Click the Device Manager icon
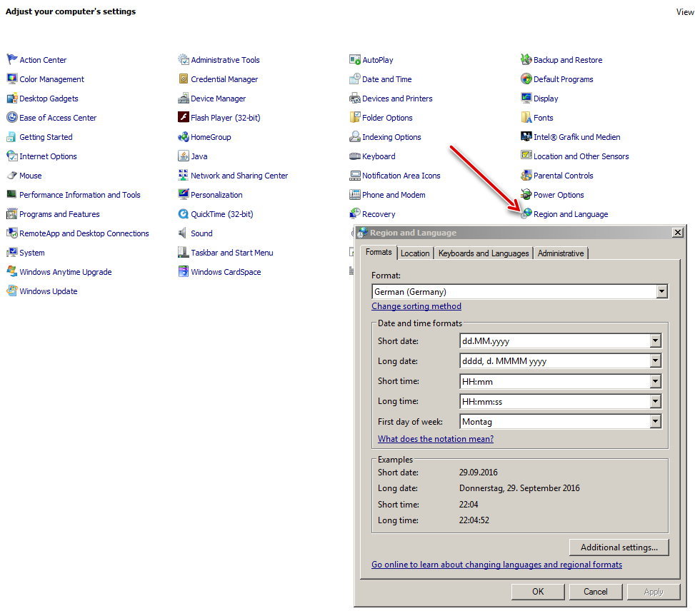Screen dimensions: 695x616 pos(184,99)
